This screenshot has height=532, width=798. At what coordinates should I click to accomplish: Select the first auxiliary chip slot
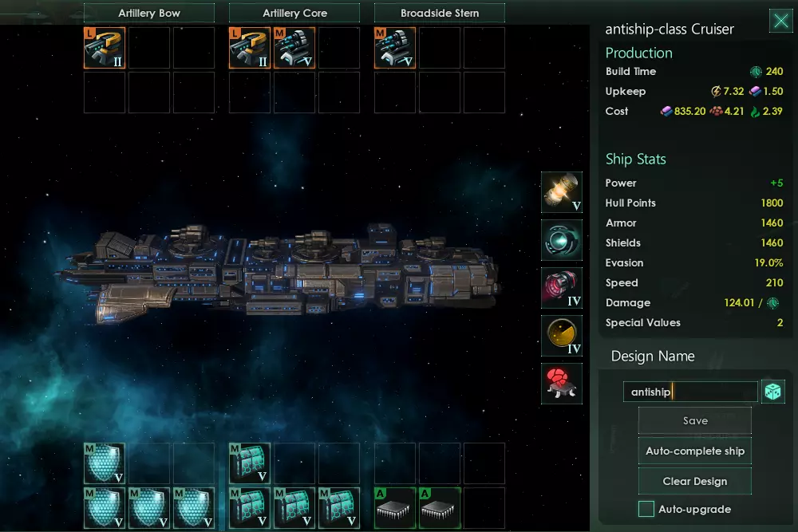395,508
